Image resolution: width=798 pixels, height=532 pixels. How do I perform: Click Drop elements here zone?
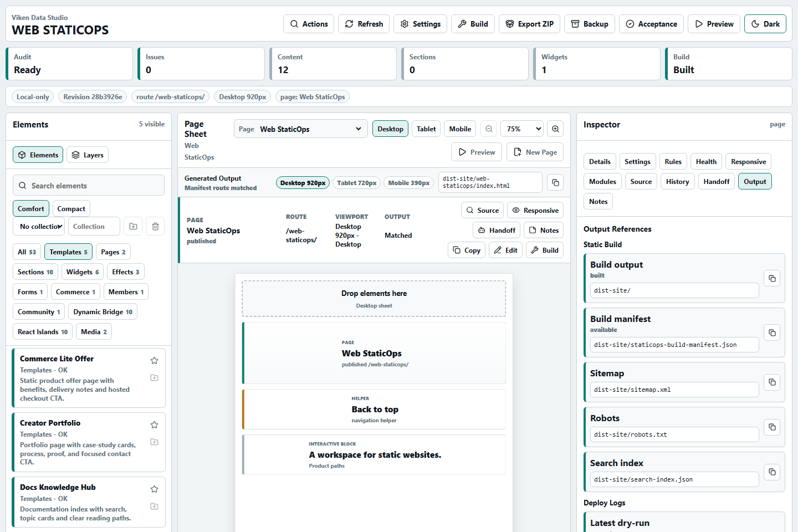point(374,299)
